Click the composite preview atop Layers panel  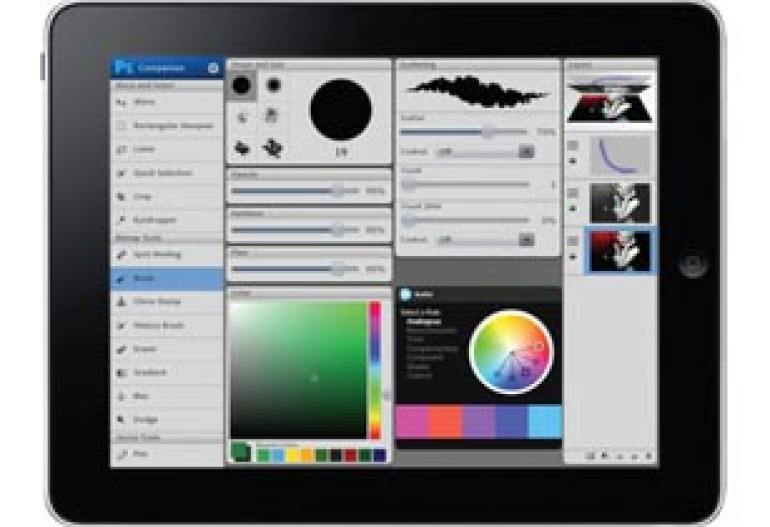[609, 98]
